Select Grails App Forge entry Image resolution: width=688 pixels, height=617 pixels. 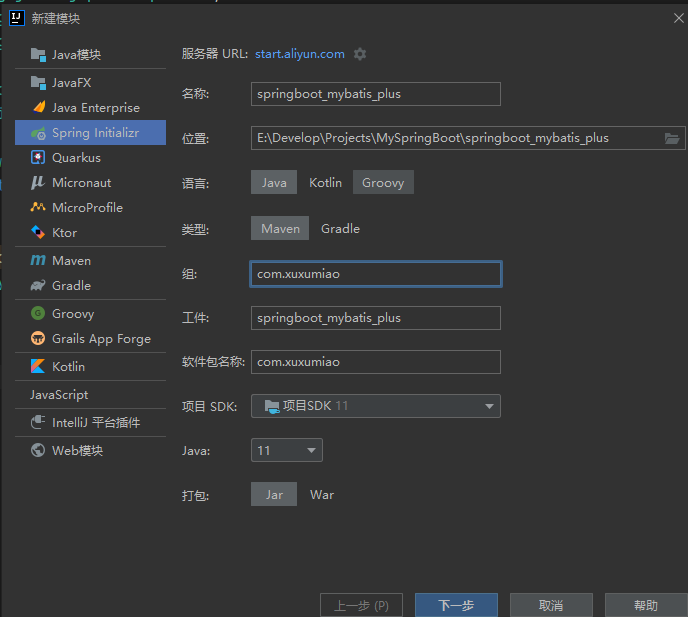(x=90, y=338)
